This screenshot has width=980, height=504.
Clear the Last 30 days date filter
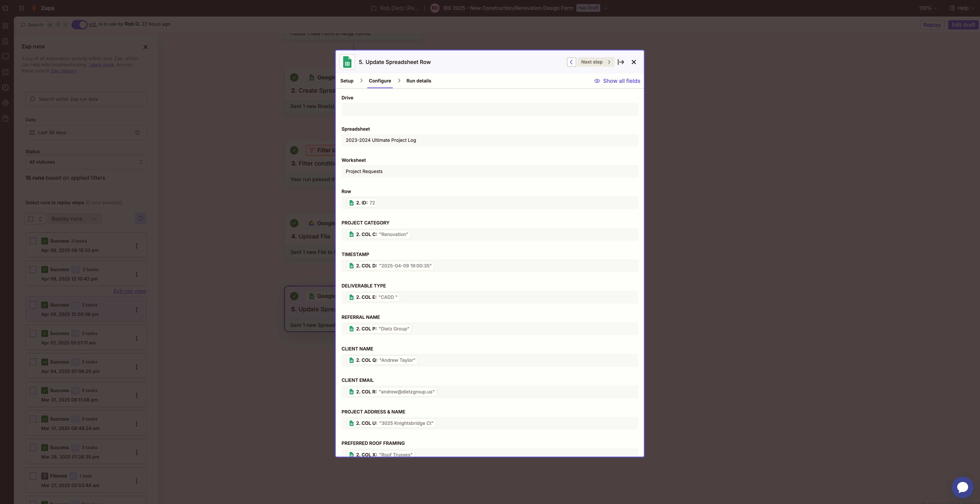coord(137,133)
